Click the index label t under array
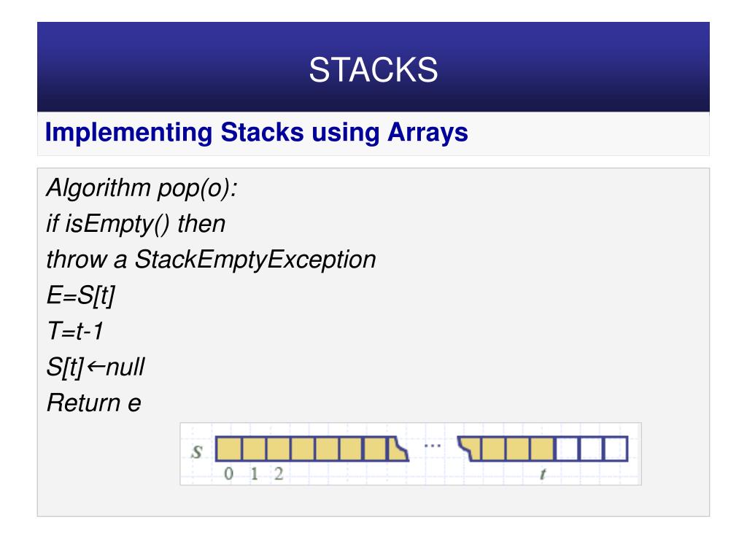Viewport: 747px width, 560px height. point(543,474)
